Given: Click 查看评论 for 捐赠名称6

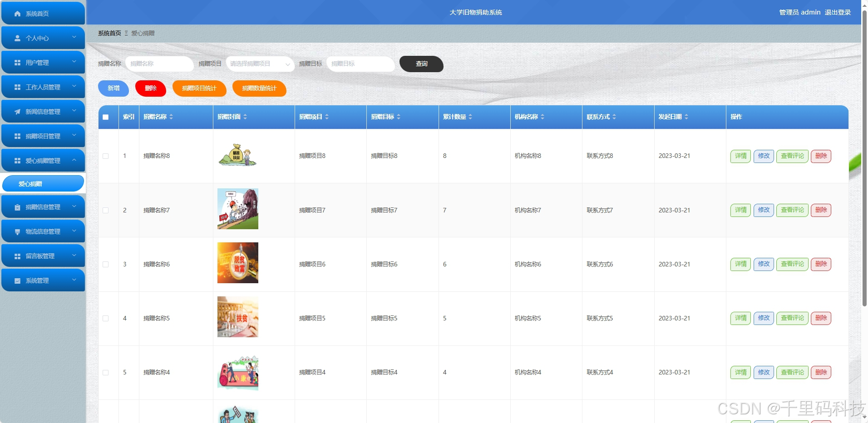Looking at the screenshot, I should (x=792, y=264).
